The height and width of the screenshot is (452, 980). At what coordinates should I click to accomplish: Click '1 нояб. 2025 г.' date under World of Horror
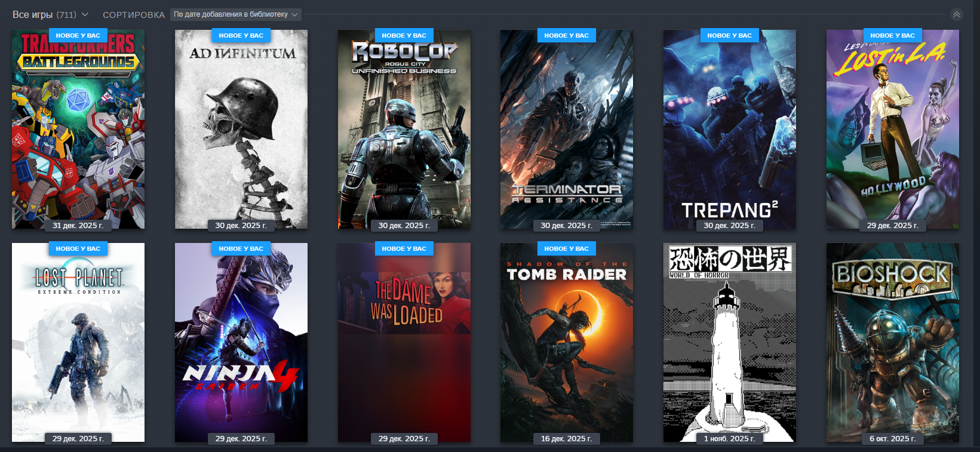pyautogui.click(x=730, y=438)
